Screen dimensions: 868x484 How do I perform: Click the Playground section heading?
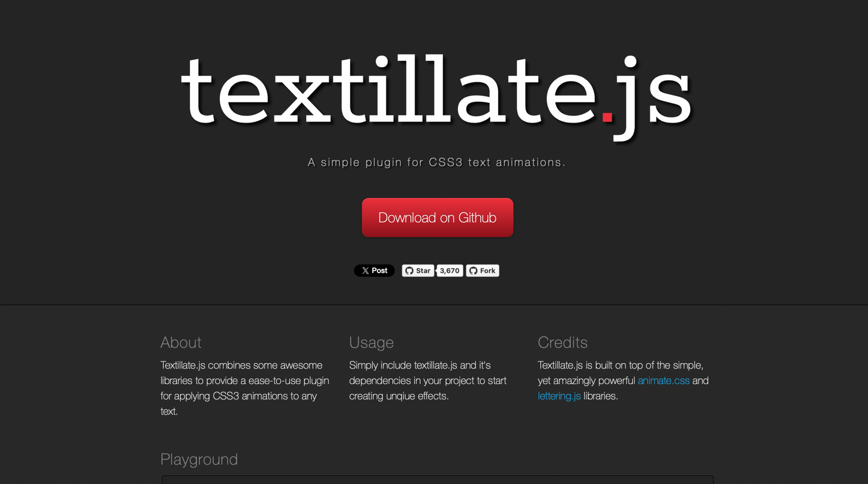199,459
